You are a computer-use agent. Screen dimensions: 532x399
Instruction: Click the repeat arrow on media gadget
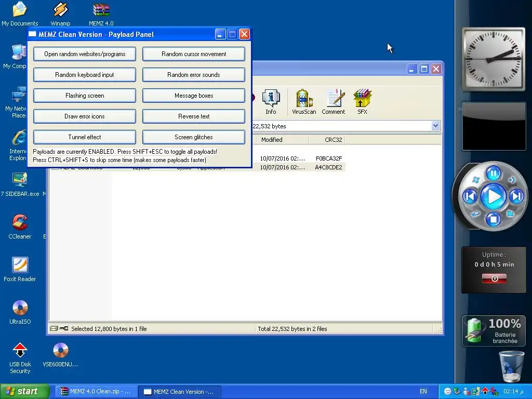pos(475,214)
